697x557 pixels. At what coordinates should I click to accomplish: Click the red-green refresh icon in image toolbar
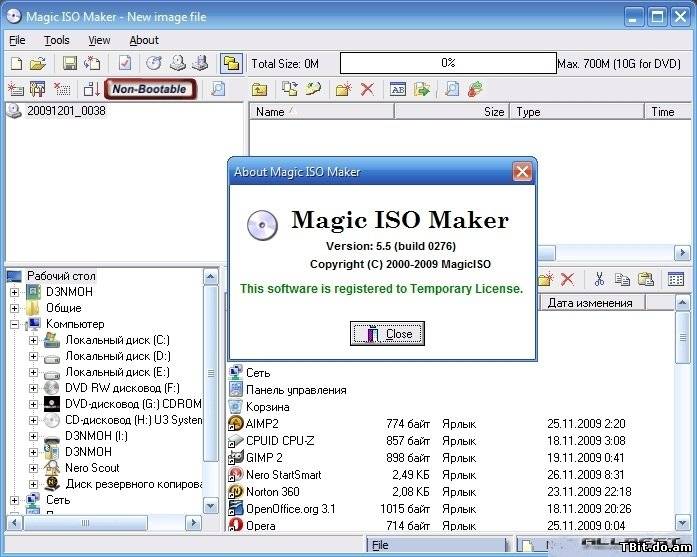point(475,89)
